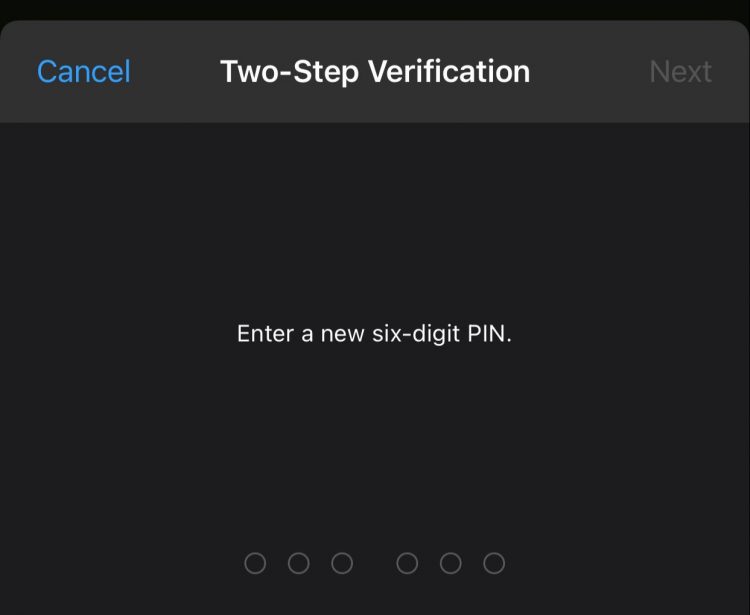
Task: Select the fifth PIN digit circle
Action: tap(451, 563)
